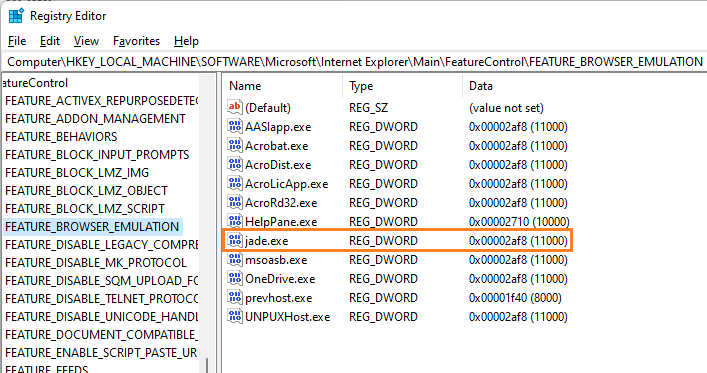Click the prevhost.exe DWORD icon
The width and height of the screenshot is (707, 373).
pos(235,297)
